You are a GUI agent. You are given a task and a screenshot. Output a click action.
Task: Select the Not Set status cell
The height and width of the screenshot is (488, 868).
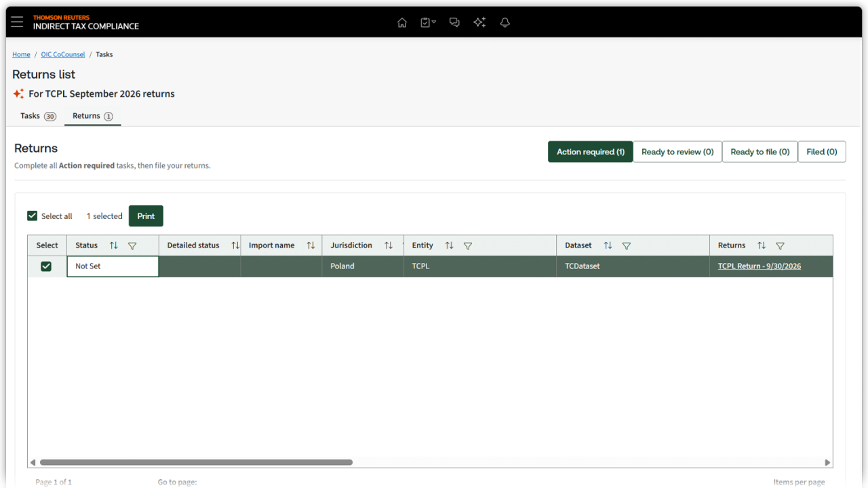[x=113, y=266]
